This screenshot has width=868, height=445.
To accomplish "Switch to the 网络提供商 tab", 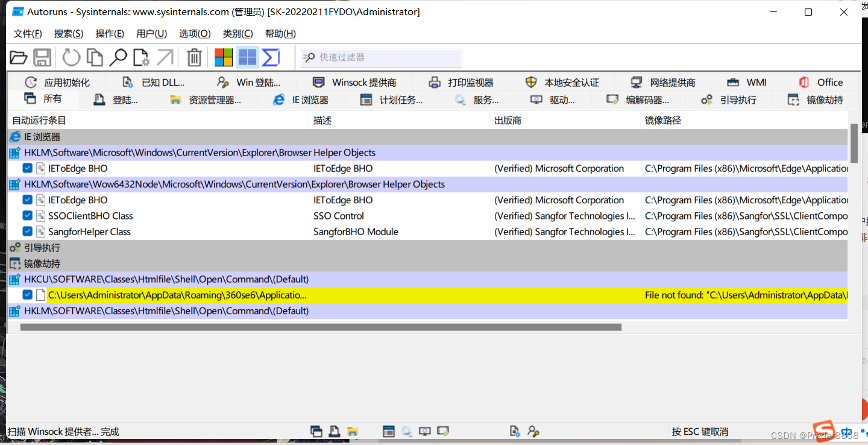I will (663, 83).
